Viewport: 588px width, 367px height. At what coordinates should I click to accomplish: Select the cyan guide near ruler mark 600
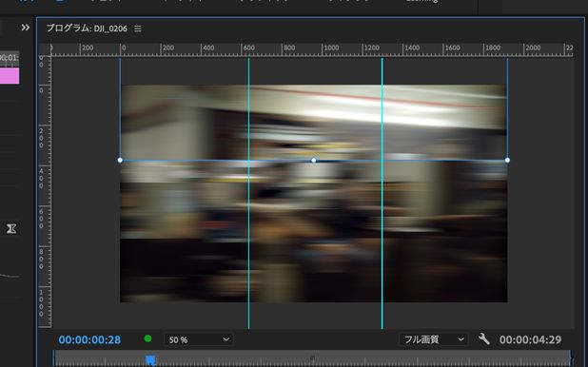point(248,193)
